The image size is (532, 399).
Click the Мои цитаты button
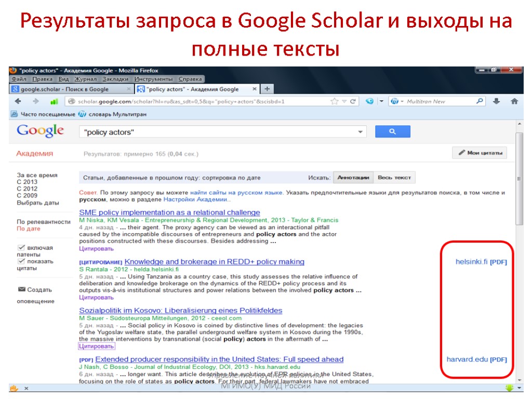[x=480, y=153]
